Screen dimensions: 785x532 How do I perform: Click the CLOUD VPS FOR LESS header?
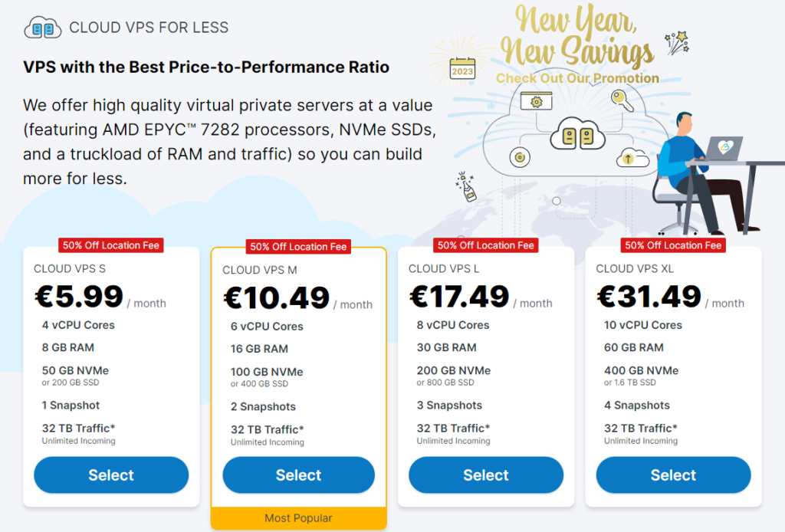[x=149, y=26]
